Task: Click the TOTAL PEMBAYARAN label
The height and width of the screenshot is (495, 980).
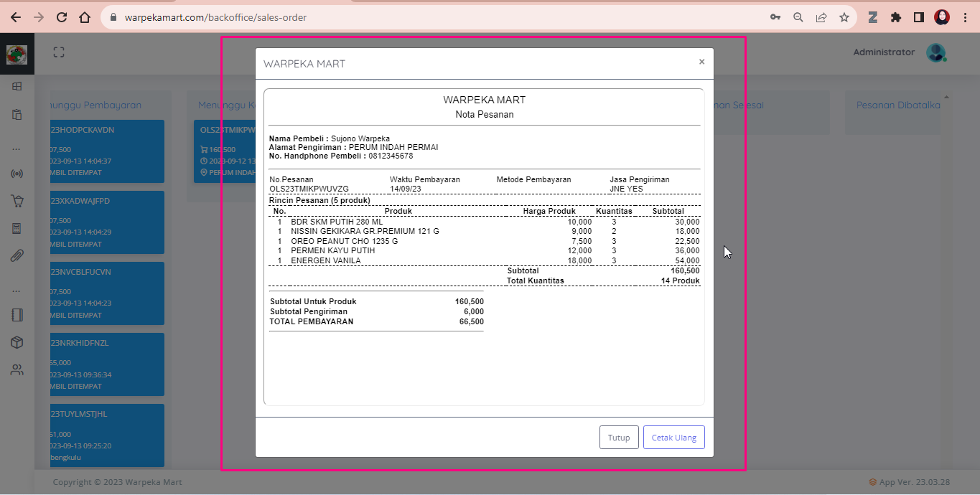Action: click(312, 321)
